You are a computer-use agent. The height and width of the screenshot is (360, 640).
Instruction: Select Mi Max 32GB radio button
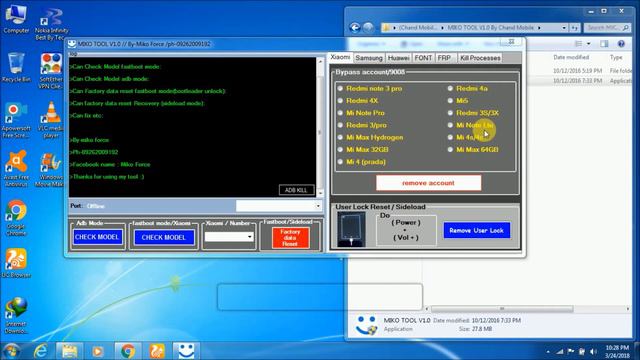click(x=340, y=149)
